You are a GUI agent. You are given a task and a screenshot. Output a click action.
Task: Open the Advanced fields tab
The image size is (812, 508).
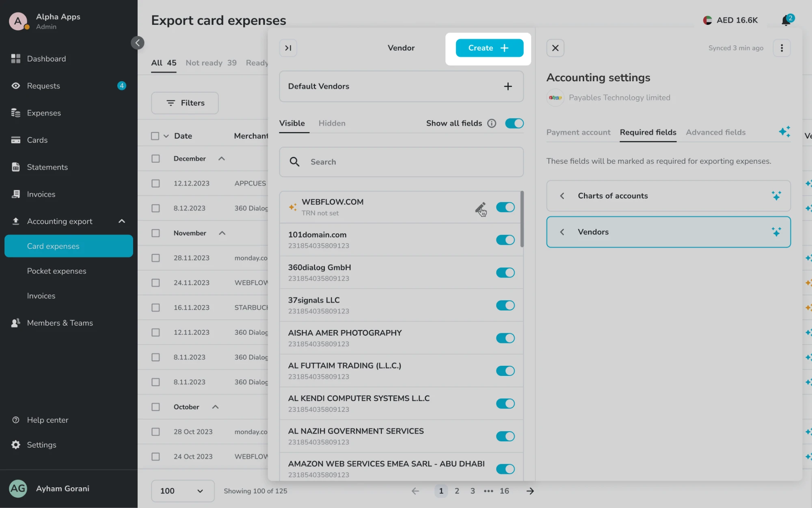[x=715, y=132]
